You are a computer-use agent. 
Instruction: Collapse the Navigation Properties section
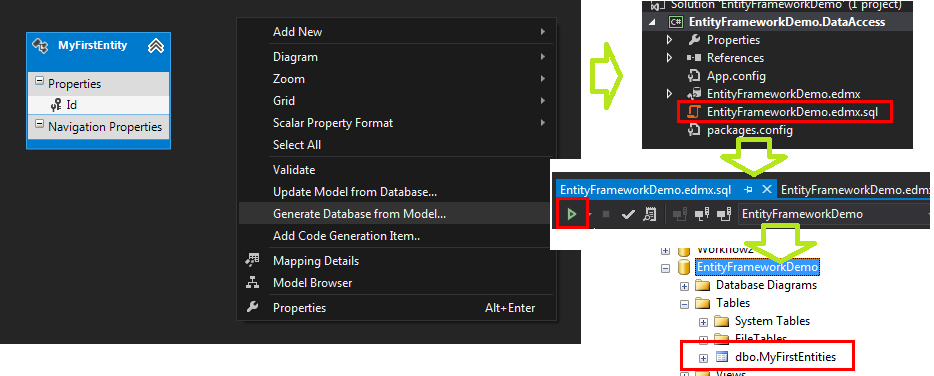[39, 125]
